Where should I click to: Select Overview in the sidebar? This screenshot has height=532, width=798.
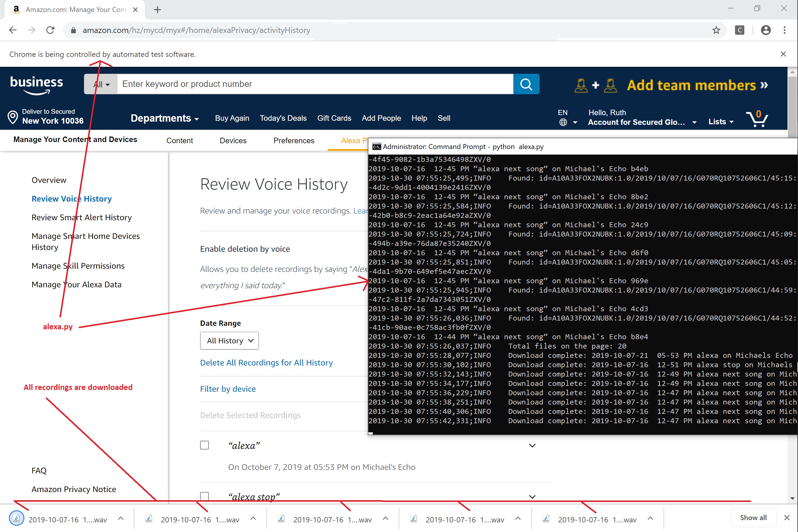click(49, 180)
